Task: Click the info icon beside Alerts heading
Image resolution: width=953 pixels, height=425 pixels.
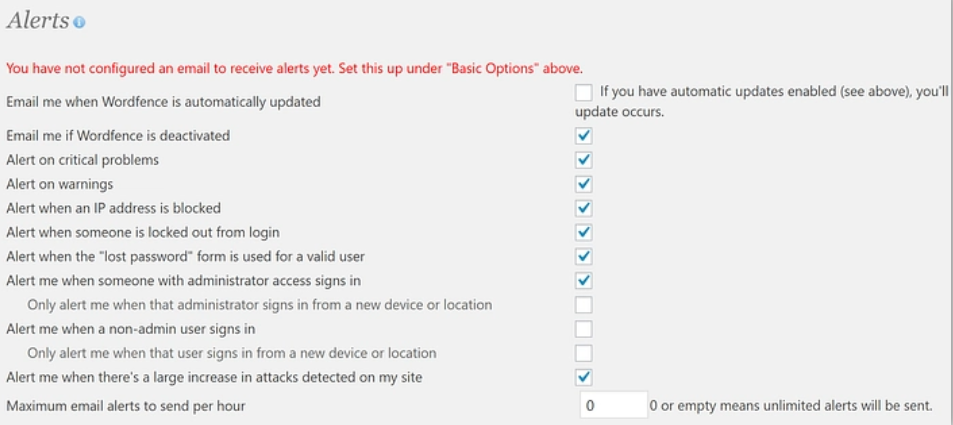Action: (x=80, y=23)
